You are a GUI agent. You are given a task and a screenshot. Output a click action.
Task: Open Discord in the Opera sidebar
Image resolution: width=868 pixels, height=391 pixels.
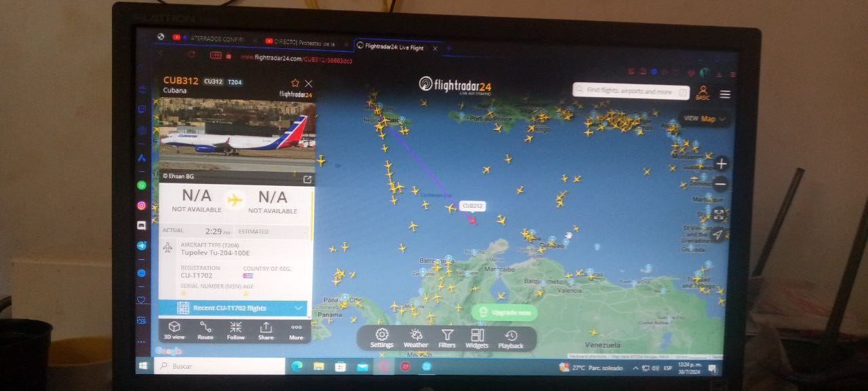coord(141,225)
